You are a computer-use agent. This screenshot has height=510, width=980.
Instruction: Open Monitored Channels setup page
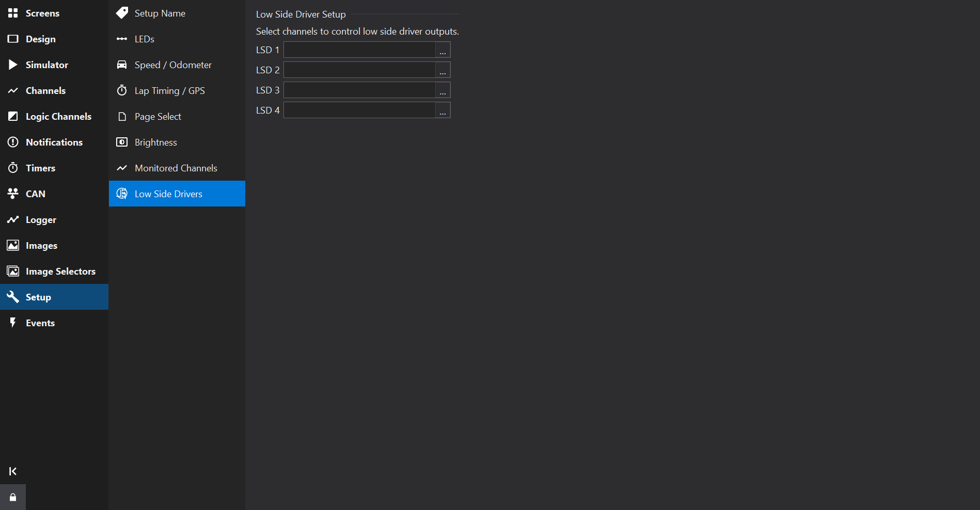point(176,168)
